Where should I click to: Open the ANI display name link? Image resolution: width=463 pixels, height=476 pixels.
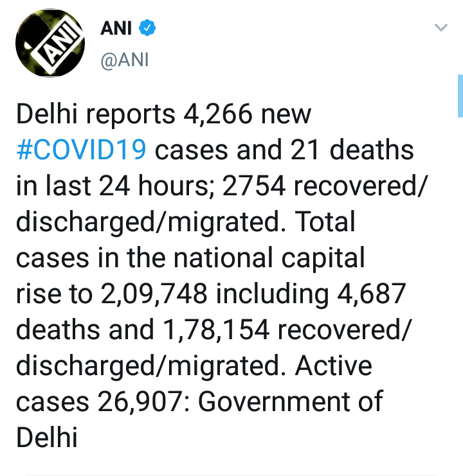(116, 29)
